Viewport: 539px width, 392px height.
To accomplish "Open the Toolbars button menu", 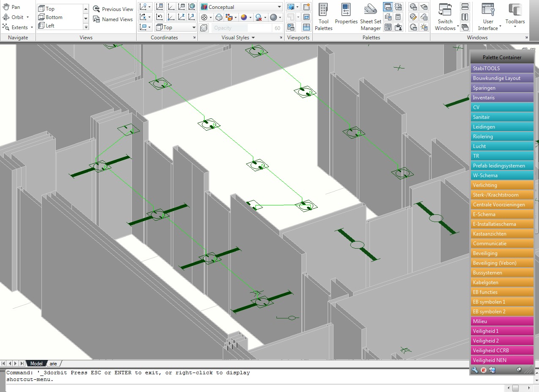I will (515, 17).
